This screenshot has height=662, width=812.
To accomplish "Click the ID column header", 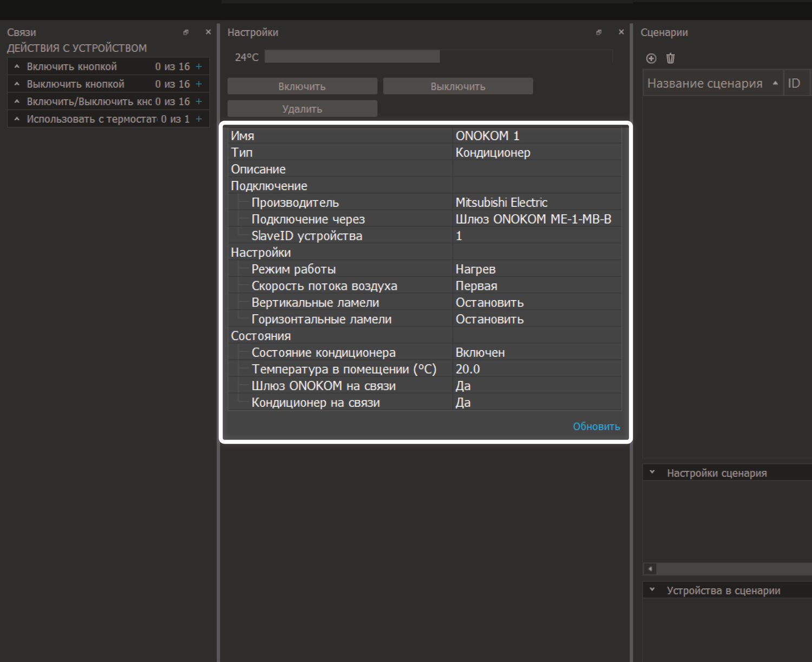I will (x=794, y=83).
